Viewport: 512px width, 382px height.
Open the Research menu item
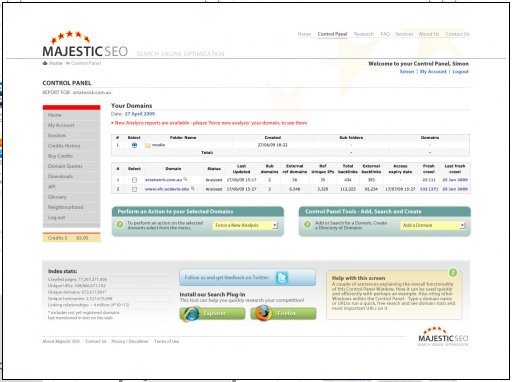pyautogui.click(x=364, y=34)
